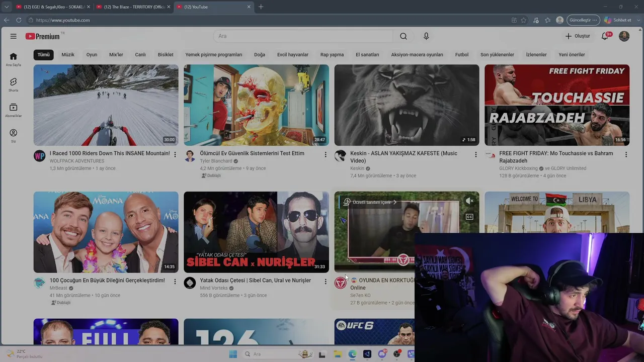Viewport: 644px width, 362px height.
Task: Open GLORY Kickboxing channel avatar
Action: click(490, 156)
